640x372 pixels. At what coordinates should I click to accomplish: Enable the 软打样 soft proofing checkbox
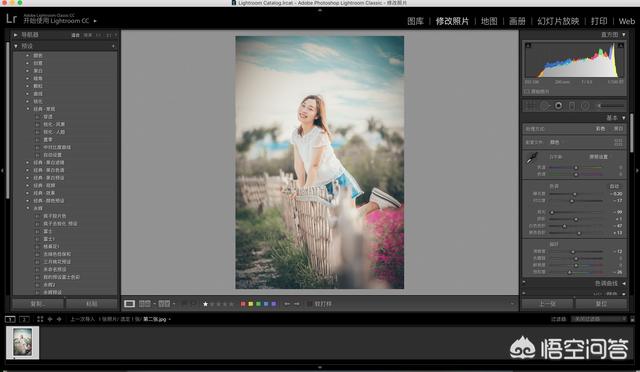click(x=310, y=304)
